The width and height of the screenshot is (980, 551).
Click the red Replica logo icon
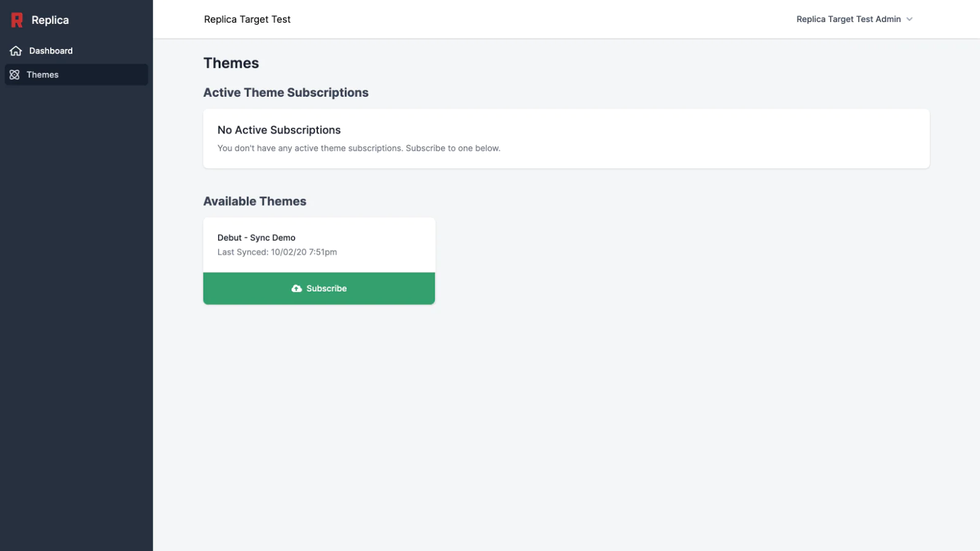(x=17, y=20)
